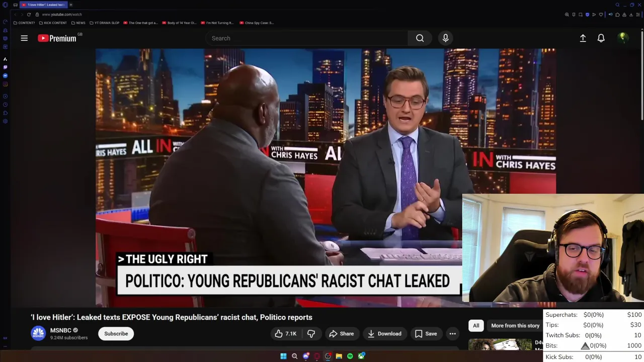The height and width of the screenshot is (362, 644).
Task: Open the CONTENT? bookmarks folder
Action: pyautogui.click(x=24, y=23)
